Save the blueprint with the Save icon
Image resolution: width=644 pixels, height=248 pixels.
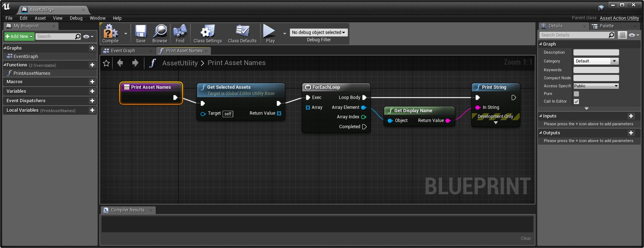coord(141,32)
